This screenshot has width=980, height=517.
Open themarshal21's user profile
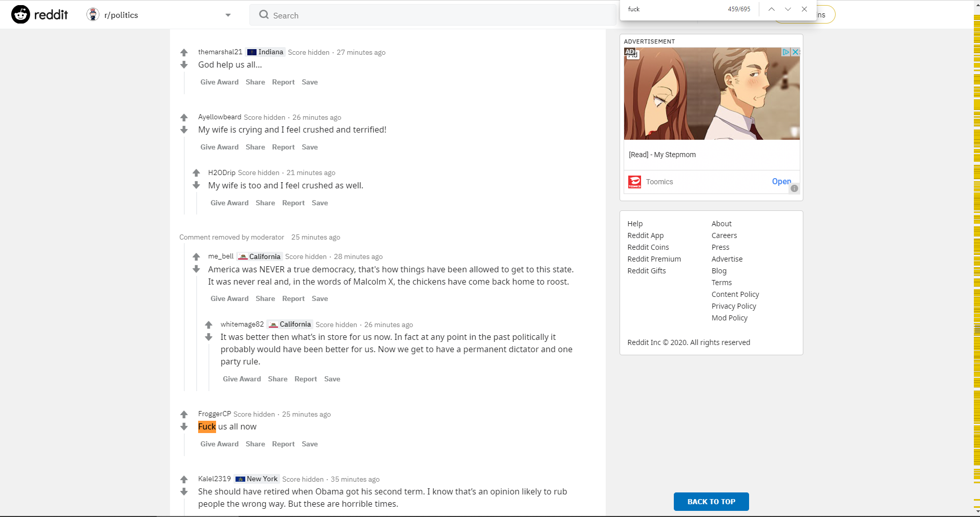point(220,52)
